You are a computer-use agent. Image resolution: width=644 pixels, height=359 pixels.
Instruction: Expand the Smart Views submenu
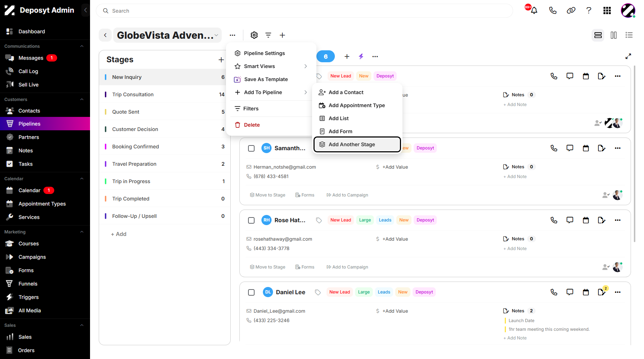click(x=270, y=66)
